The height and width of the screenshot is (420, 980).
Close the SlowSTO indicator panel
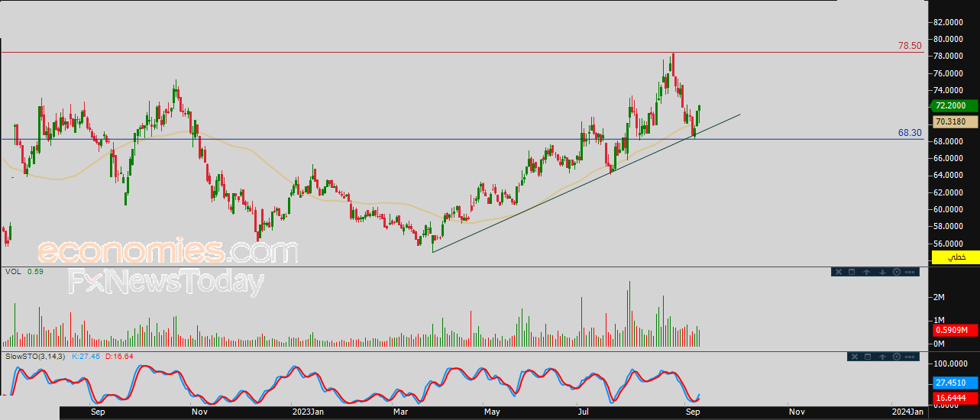[x=854, y=357]
